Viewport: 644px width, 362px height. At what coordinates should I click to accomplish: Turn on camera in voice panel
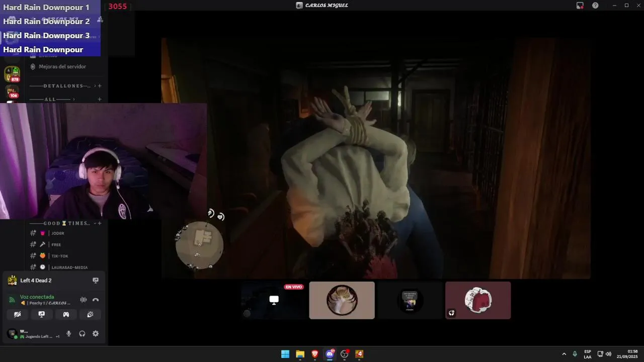[18, 314]
